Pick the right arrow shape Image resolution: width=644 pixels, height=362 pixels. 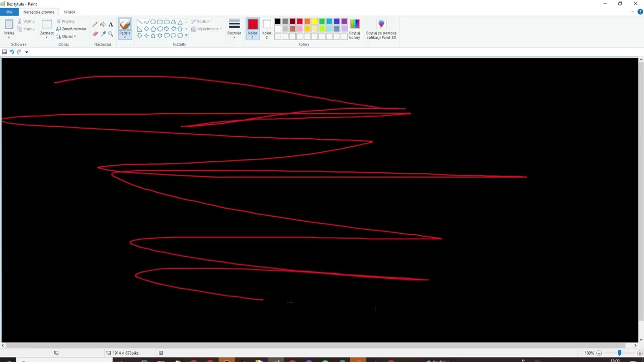click(167, 29)
